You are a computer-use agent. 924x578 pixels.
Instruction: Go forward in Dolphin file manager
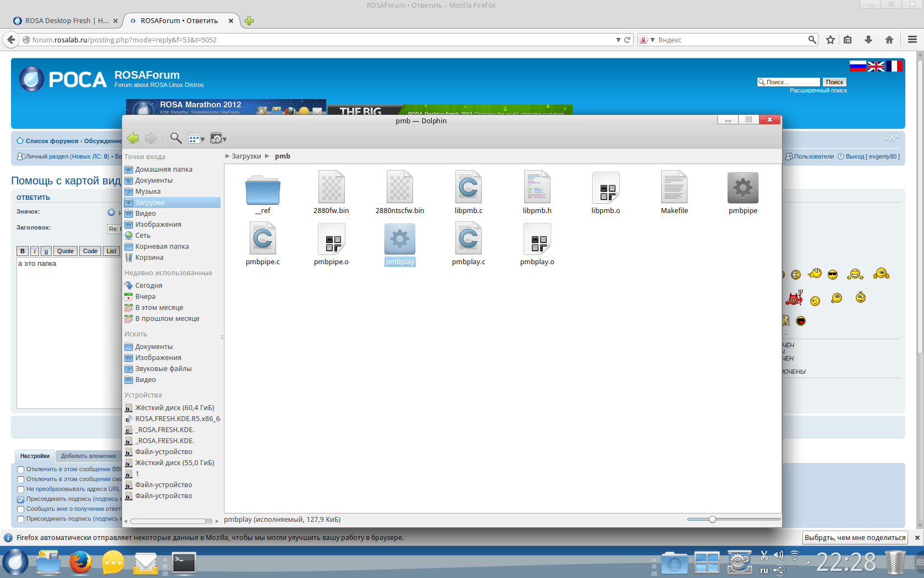click(x=151, y=138)
